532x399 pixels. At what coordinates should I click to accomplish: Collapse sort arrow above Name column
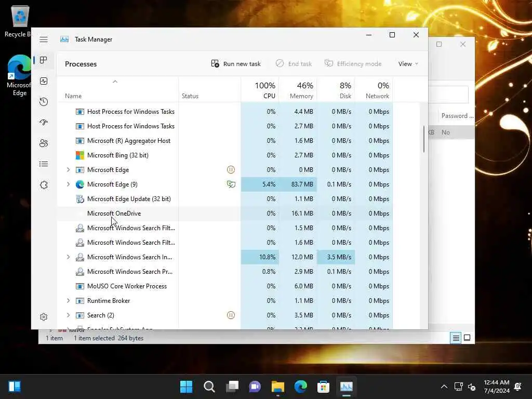pos(115,82)
